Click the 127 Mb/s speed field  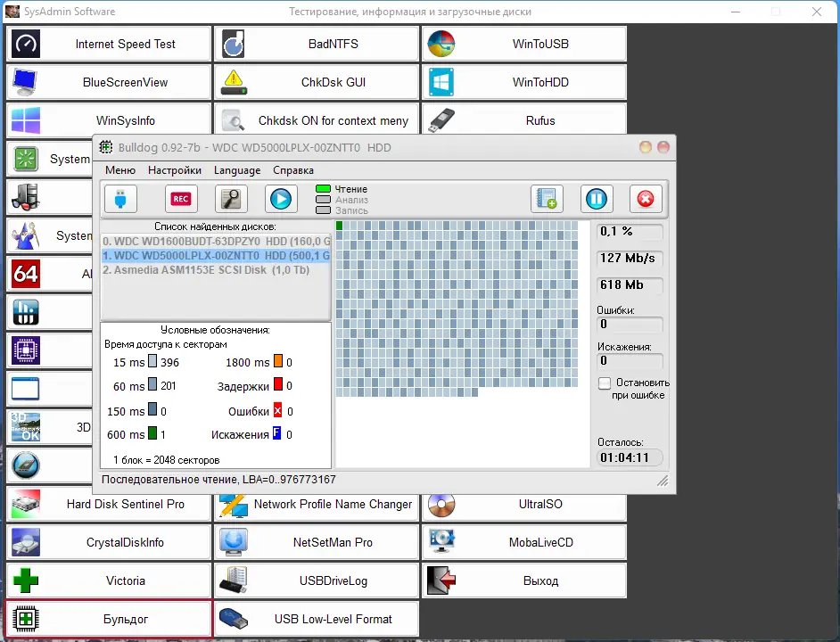point(630,259)
